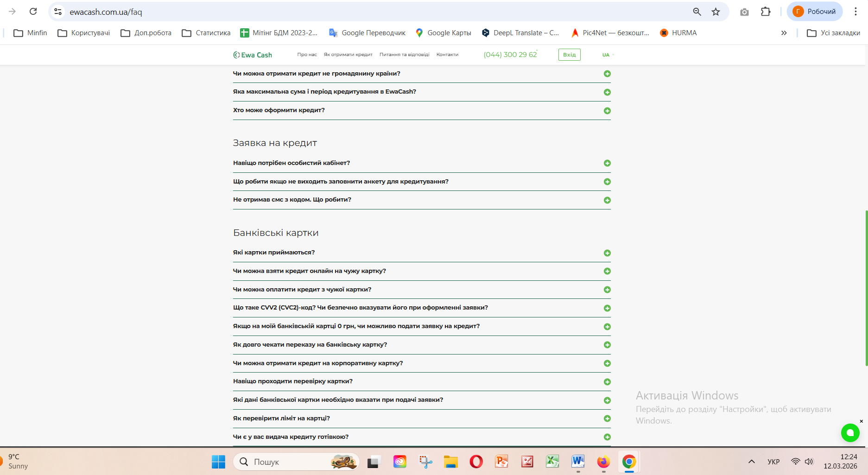868x475 pixels.
Task: Expand 'Чи є у вас видача кредиту готівкою?'
Action: click(x=422, y=437)
